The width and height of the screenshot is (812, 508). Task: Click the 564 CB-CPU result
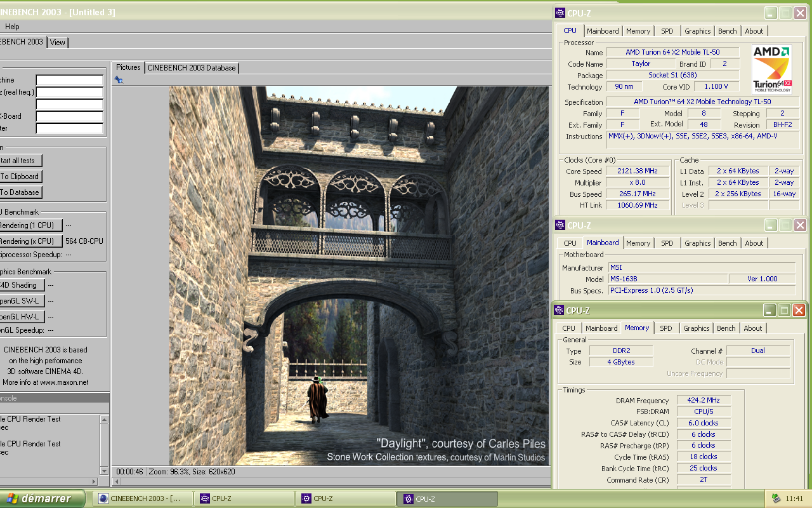[84, 241]
